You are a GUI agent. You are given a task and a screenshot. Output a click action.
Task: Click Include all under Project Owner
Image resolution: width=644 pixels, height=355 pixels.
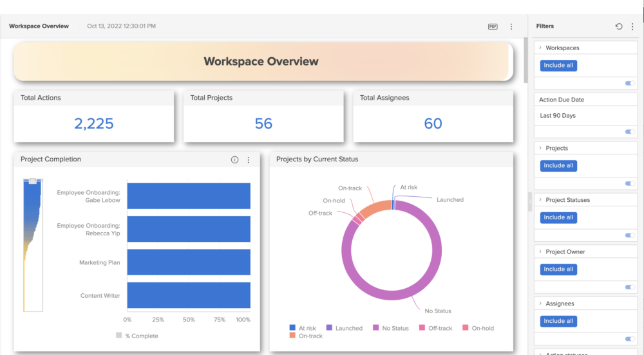coord(558,269)
